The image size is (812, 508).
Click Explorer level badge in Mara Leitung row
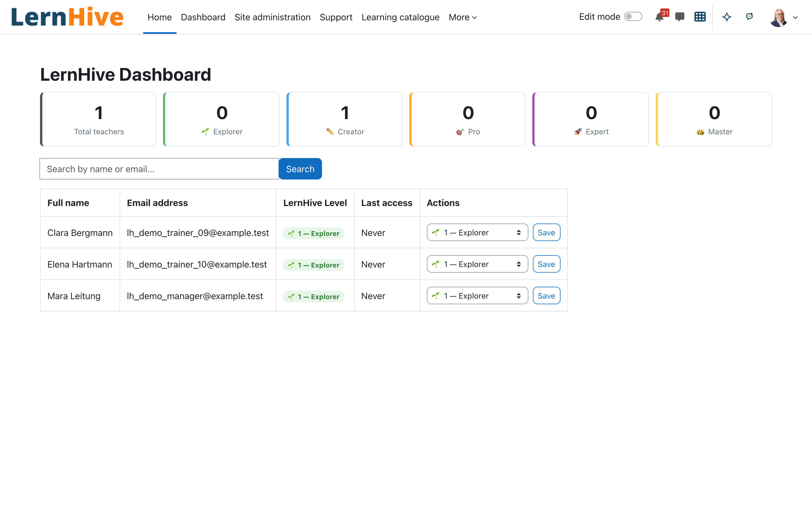(314, 296)
